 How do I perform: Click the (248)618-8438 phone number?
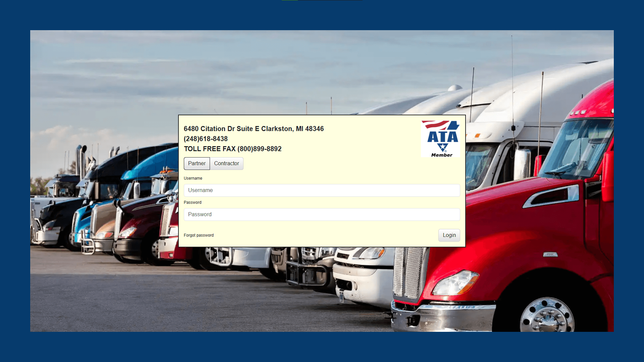click(206, 139)
